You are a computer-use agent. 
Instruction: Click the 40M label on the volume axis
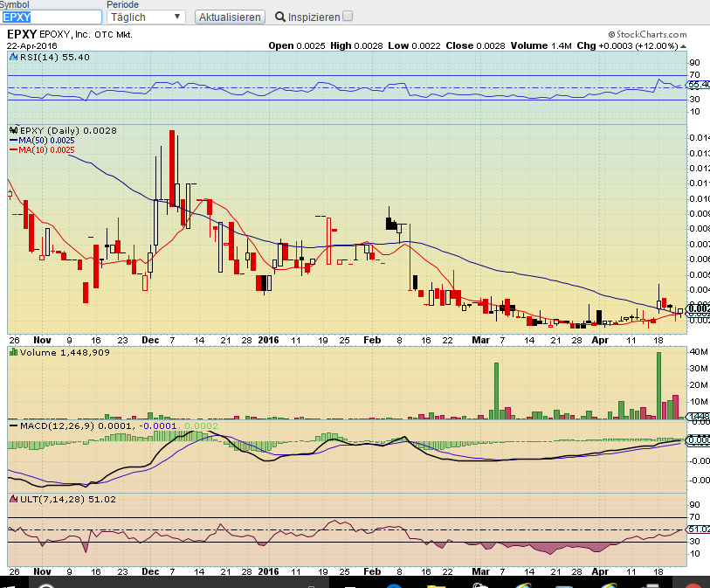tap(699, 351)
